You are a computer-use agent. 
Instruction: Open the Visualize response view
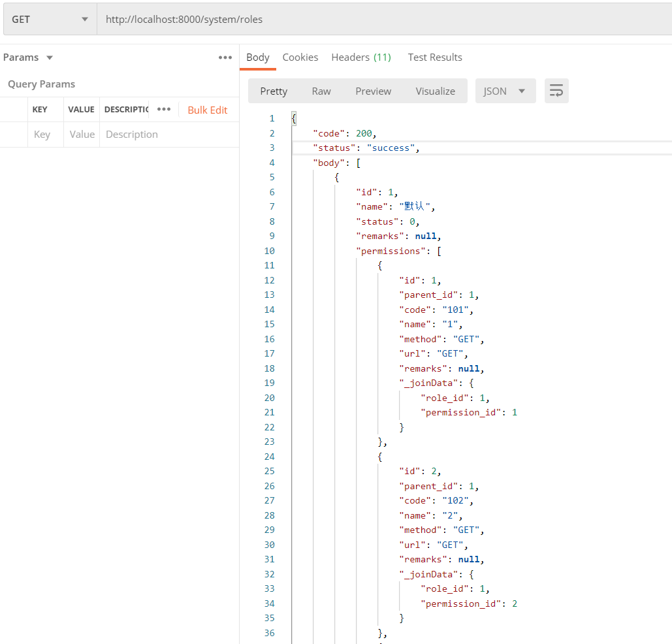(x=435, y=91)
